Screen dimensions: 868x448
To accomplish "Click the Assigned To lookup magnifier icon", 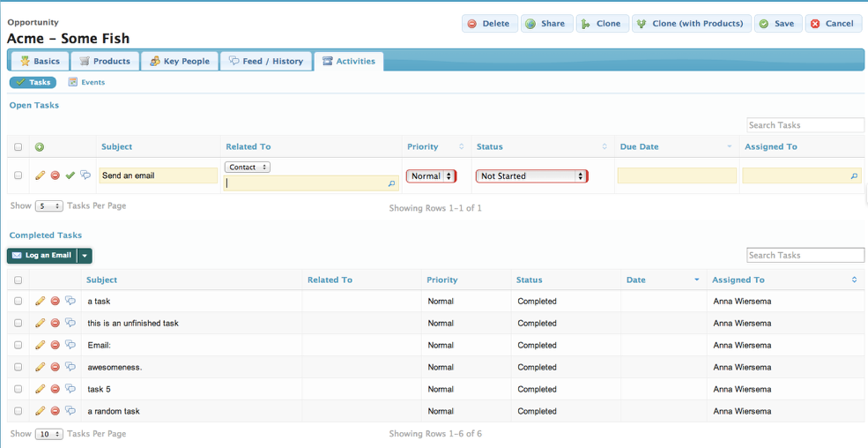I will (853, 176).
